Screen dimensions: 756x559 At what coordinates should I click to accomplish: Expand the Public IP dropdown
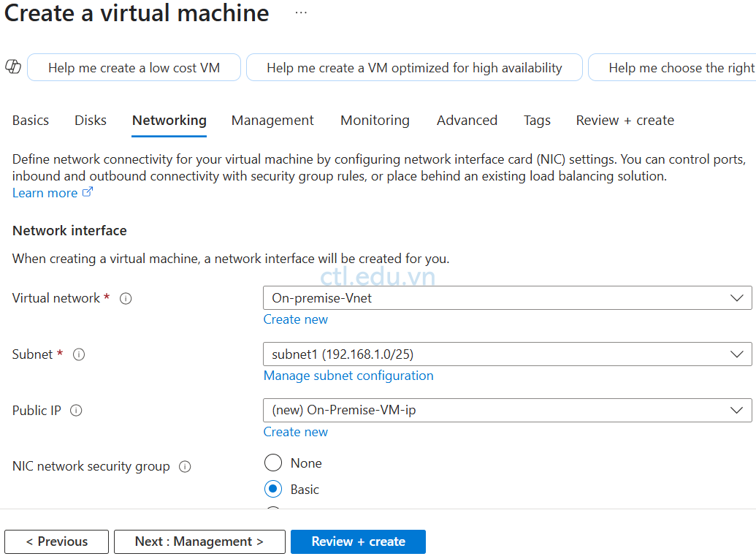[x=507, y=410]
